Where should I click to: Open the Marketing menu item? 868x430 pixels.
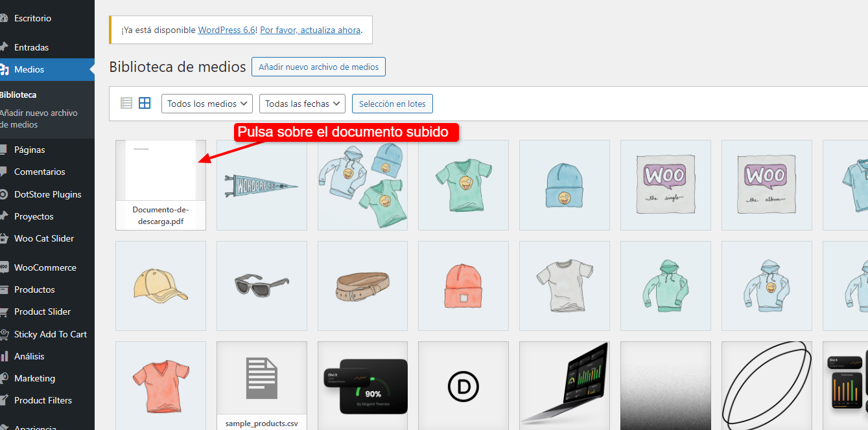tap(47, 378)
